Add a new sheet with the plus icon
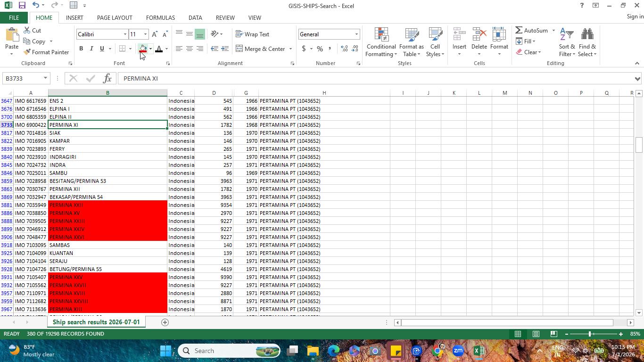Screen dimensions: 644x362 (x=165, y=322)
